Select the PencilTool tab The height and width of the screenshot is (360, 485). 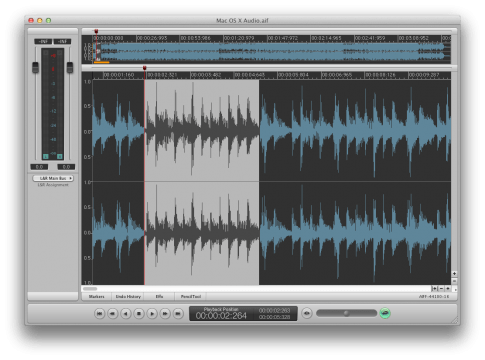[x=191, y=296]
